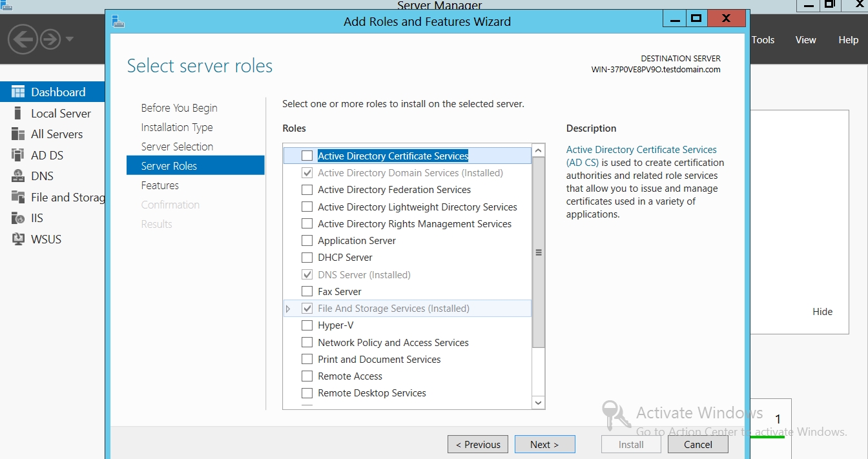
Task: Check Active Directory Rights Management Services
Action: (x=307, y=223)
